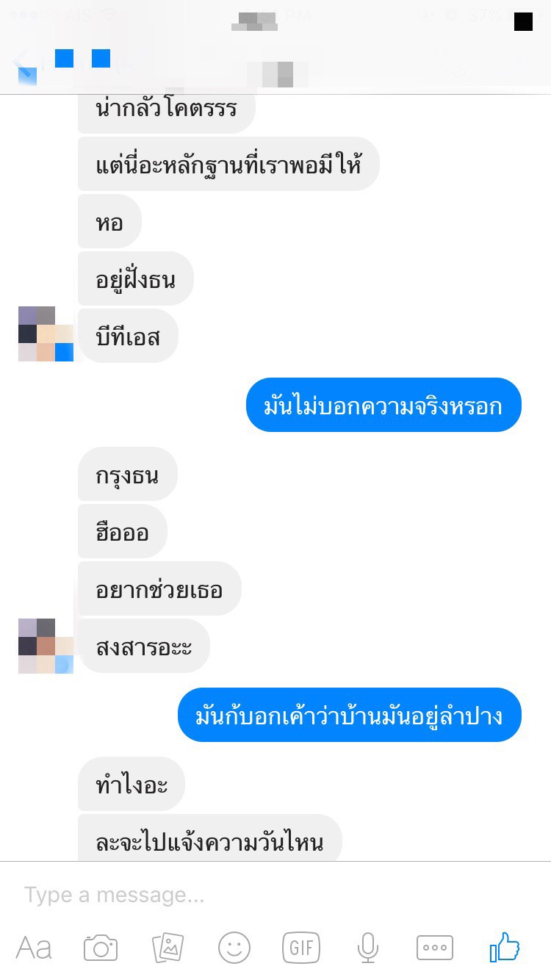Focus the 'Type a message...' field
The width and height of the screenshot is (551, 980).
pos(275,895)
